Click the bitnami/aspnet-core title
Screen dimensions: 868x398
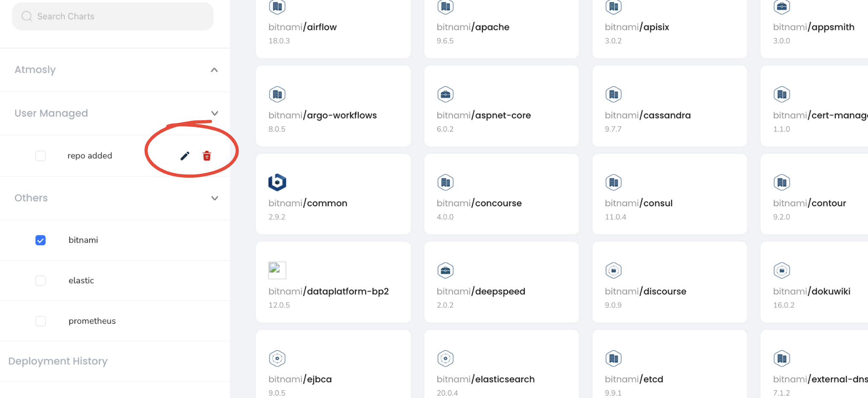pyautogui.click(x=484, y=115)
